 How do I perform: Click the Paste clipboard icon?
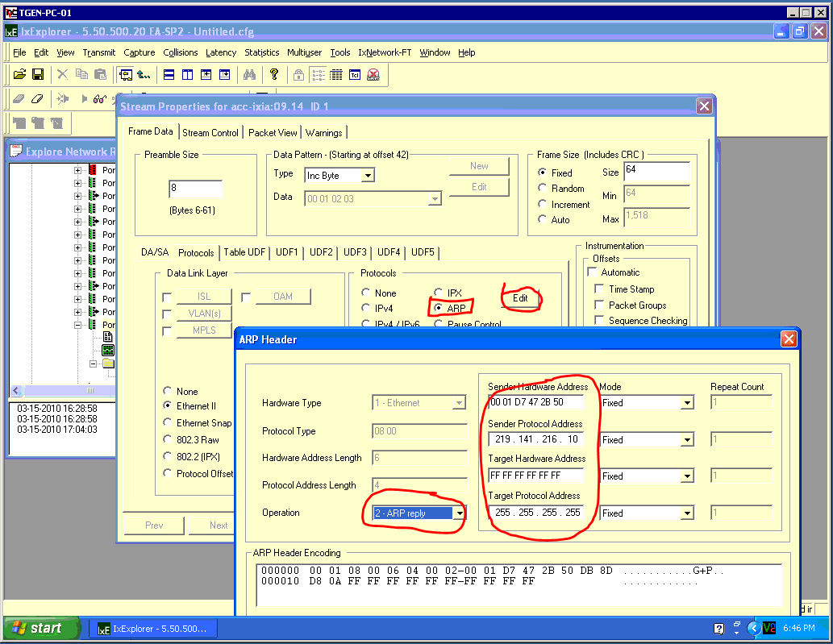[100, 74]
